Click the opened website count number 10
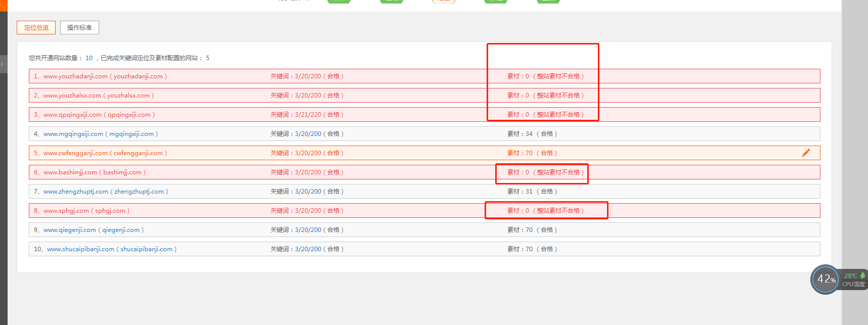The height and width of the screenshot is (325, 868). [x=89, y=58]
